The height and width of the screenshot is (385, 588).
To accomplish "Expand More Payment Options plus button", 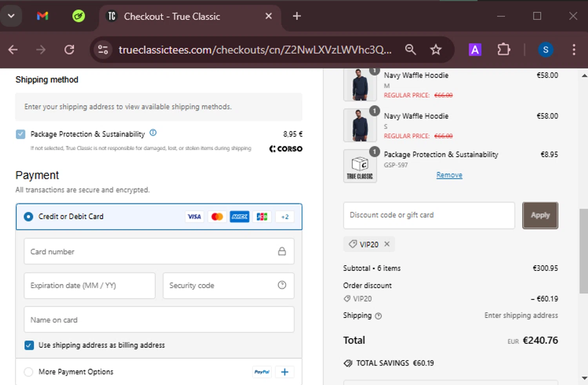I will coord(285,372).
